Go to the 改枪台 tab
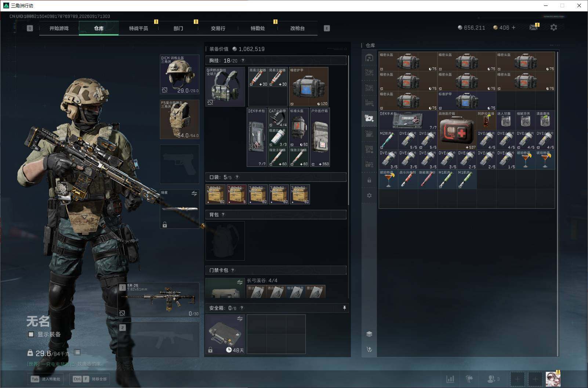The image size is (588, 388). pyautogui.click(x=297, y=28)
